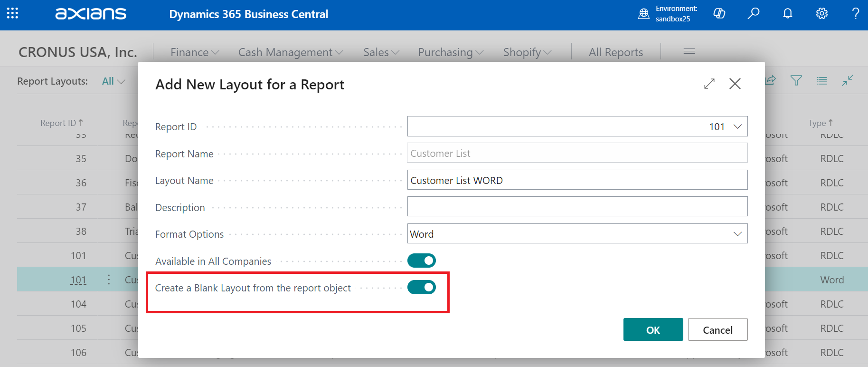Click the OK button
868x367 pixels.
pos(653,330)
